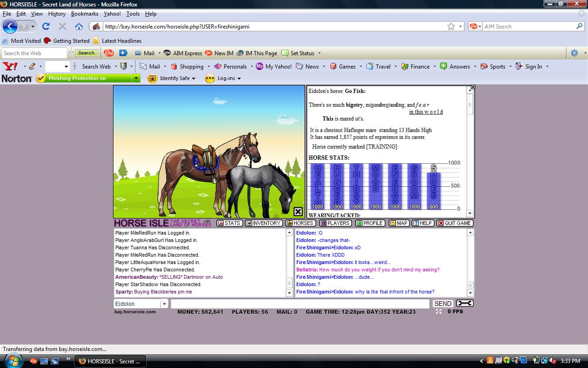Open the Getting Started bookmark
The image size is (588, 368).
click(67, 40)
